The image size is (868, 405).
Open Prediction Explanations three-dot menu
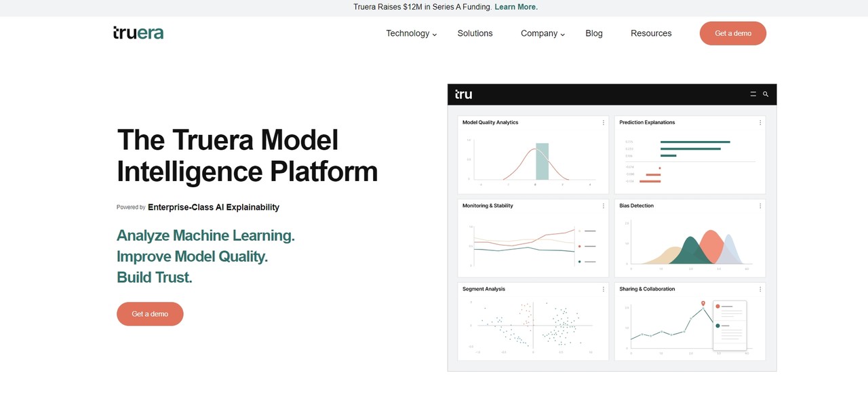click(759, 123)
